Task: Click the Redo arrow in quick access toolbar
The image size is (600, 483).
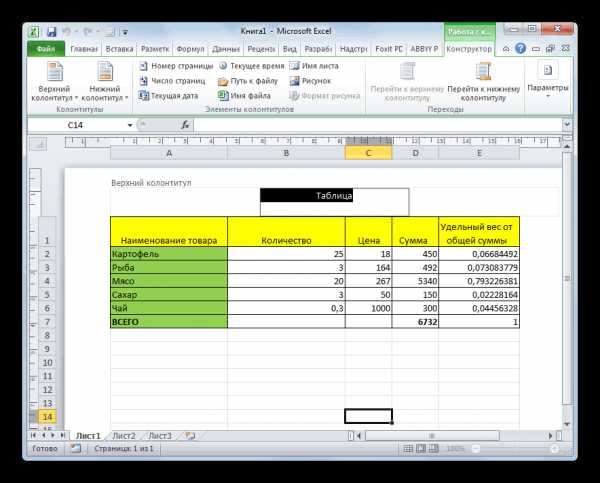Action: coord(88,31)
